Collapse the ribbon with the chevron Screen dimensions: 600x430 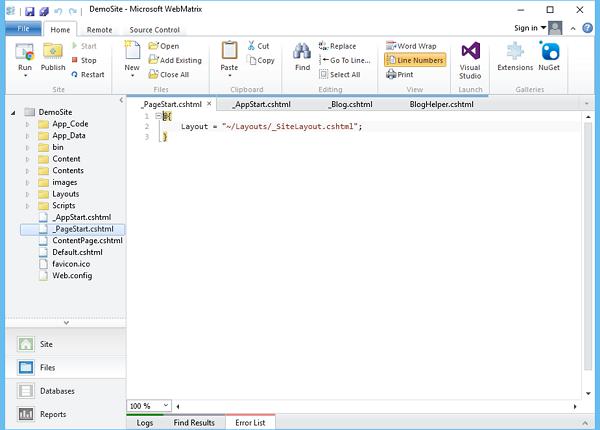(573, 28)
